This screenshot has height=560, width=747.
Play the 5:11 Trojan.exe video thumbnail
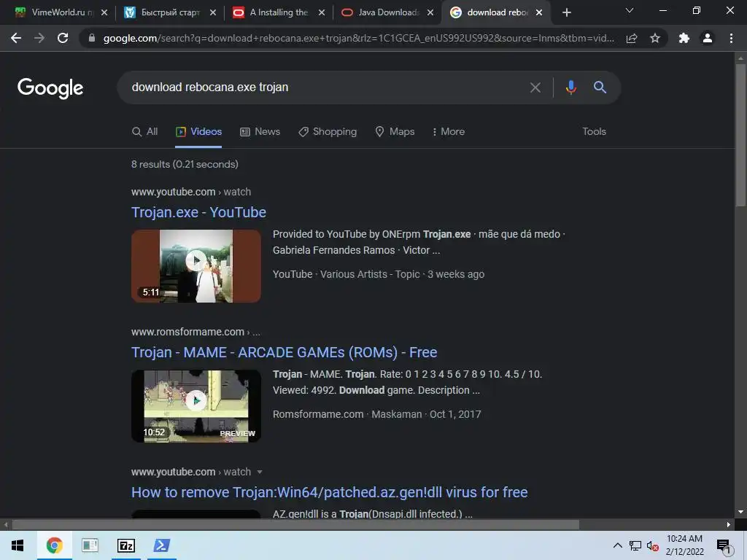click(196, 266)
